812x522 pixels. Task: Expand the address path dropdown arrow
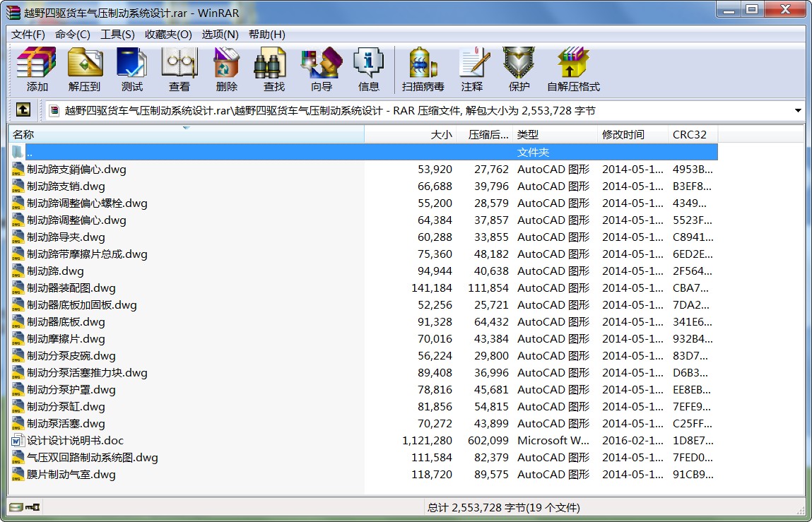click(x=798, y=111)
